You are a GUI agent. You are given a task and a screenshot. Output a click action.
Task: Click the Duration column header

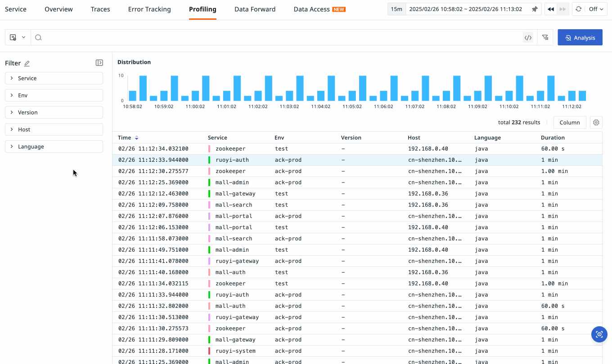(553, 138)
